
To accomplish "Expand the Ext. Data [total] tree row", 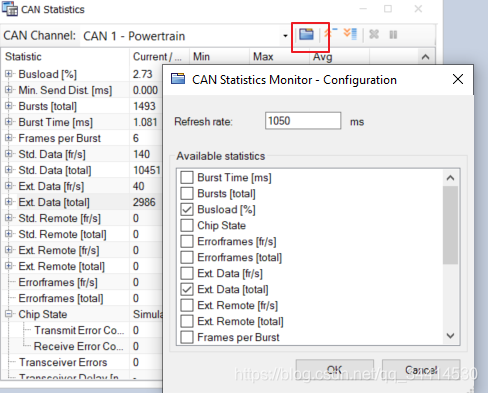I will (9, 202).
